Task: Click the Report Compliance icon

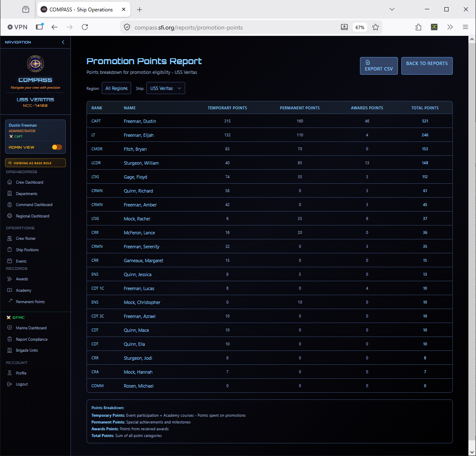Action: coord(10,339)
